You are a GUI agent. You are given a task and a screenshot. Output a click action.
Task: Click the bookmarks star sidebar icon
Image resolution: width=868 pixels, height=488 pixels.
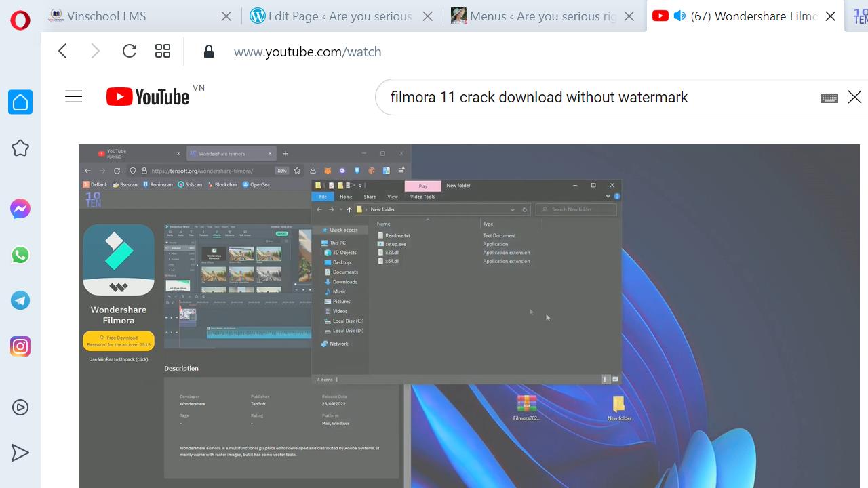pos(20,148)
